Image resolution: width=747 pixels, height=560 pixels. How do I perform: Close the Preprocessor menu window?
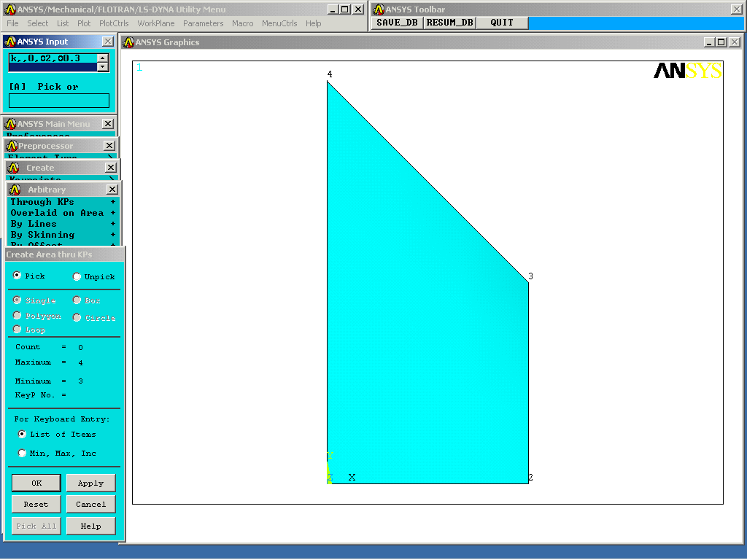pos(109,146)
